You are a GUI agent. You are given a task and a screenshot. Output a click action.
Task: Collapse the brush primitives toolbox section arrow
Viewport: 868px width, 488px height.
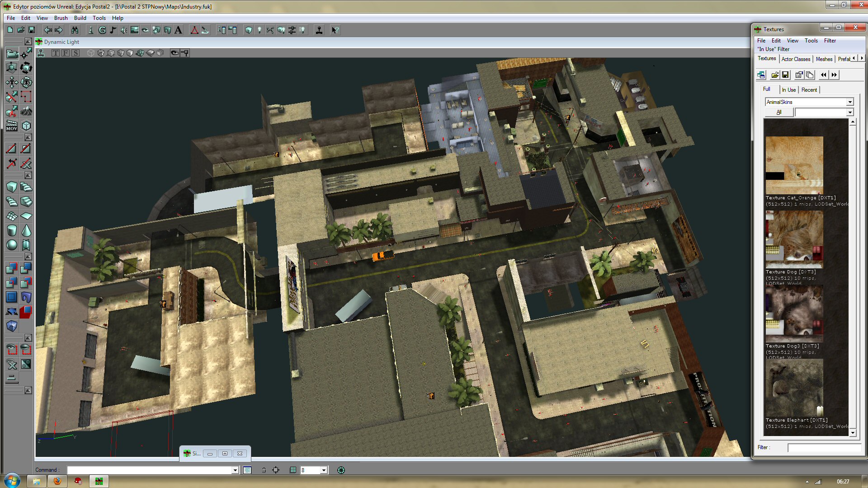[x=28, y=175]
